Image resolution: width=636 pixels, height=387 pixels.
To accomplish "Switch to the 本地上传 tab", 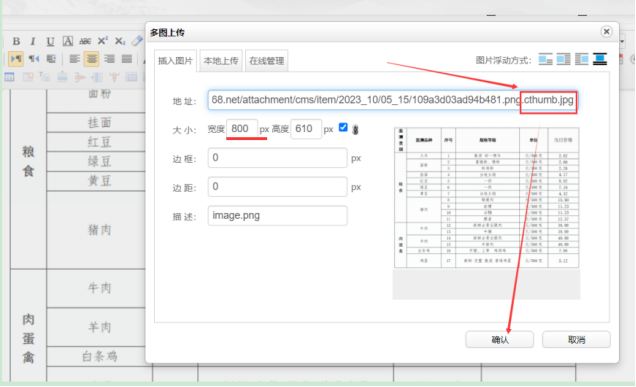I will 221,61.
